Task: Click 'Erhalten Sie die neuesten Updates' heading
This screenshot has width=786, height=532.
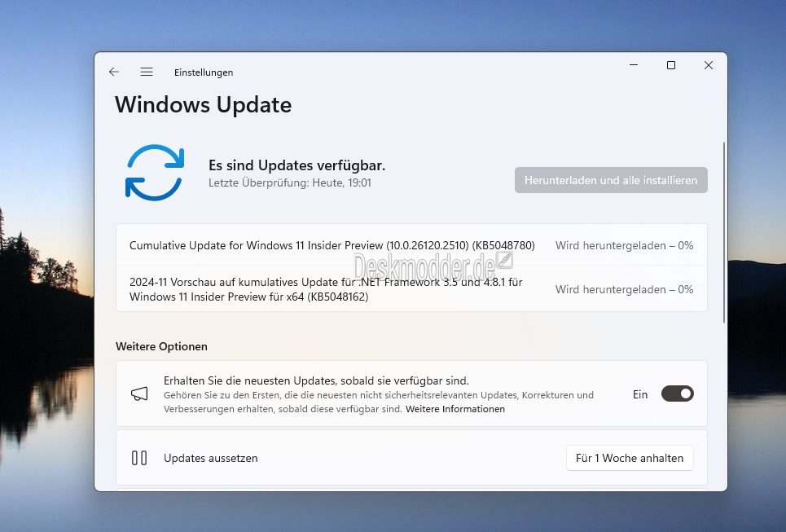Action: (x=316, y=380)
